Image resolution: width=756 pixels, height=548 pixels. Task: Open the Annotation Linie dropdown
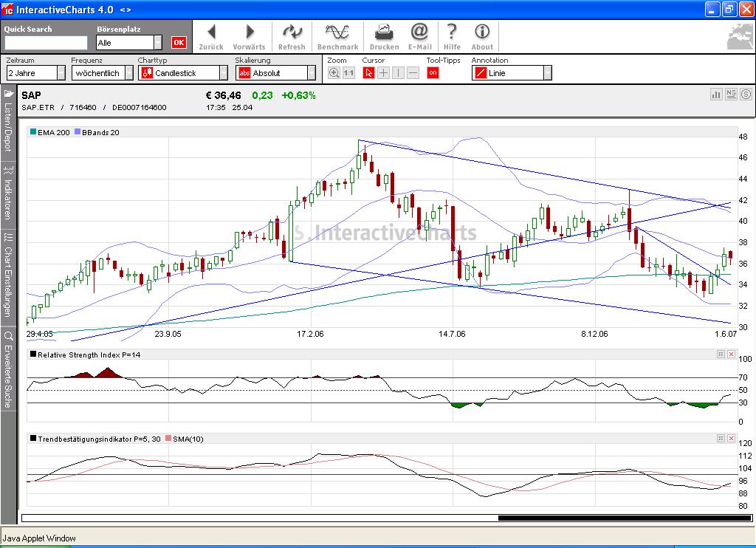coord(512,73)
